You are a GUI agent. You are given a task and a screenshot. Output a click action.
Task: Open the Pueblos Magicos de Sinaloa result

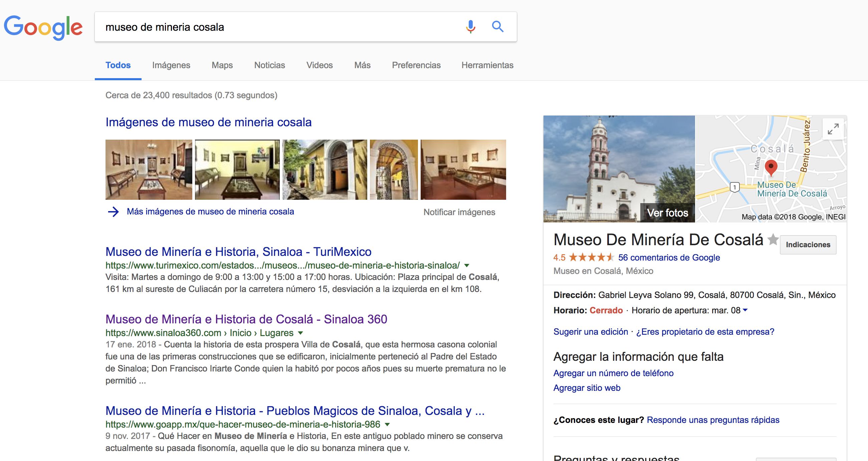click(x=295, y=411)
